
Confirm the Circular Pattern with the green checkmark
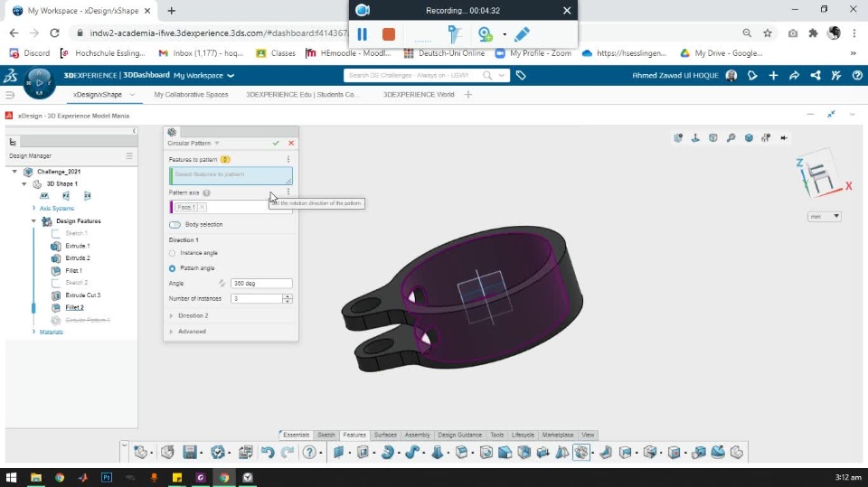point(276,143)
